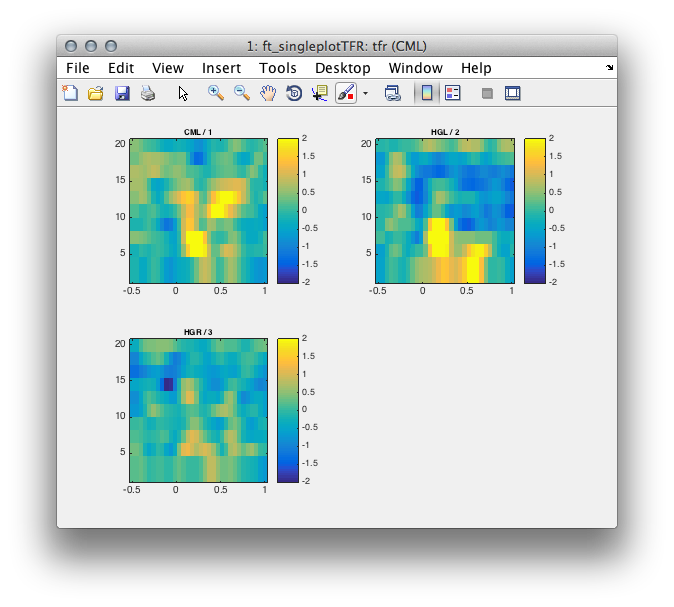Expand the brush color dropdown arrow

pyautogui.click(x=365, y=93)
